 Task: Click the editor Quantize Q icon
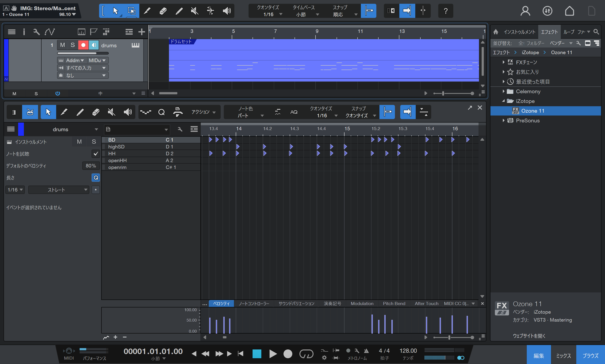(161, 112)
